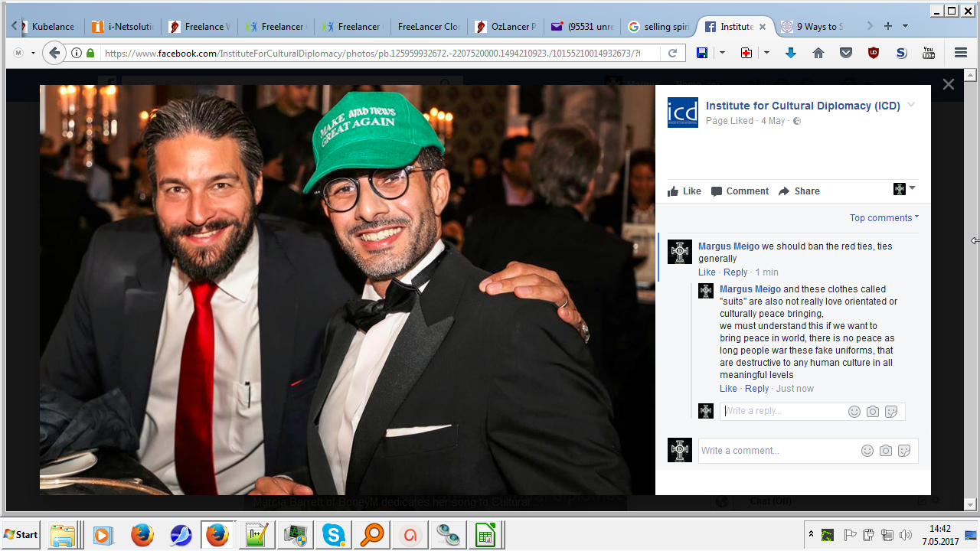Open Windows Media Player taskbar icon
The image size is (980, 551).
103,535
